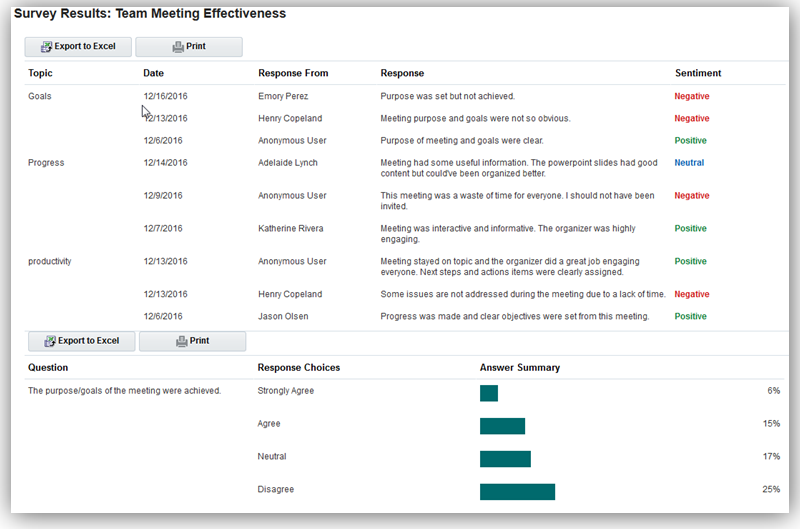Screen dimensions: 800x529
Task: Click the Response Choices column header
Action: pyautogui.click(x=299, y=367)
